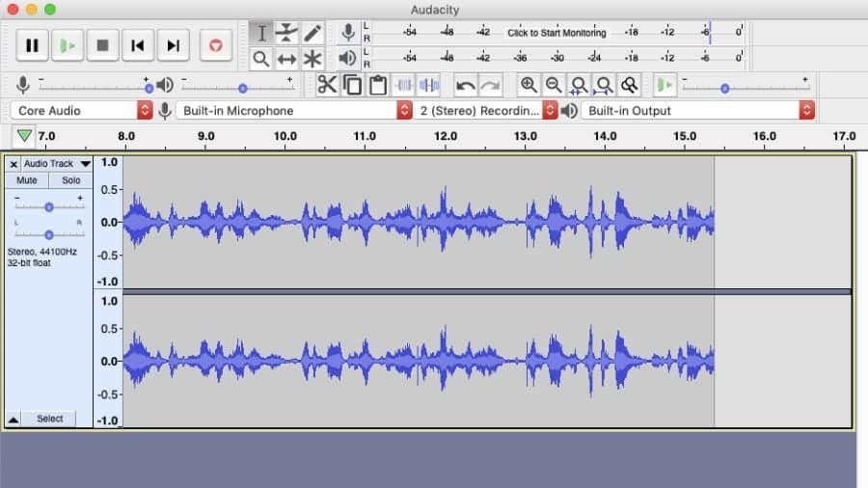Viewport: 868px width, 488px height.
Task: Click to Start Monitoring on the record meter
Action: [x=556, y=33]
